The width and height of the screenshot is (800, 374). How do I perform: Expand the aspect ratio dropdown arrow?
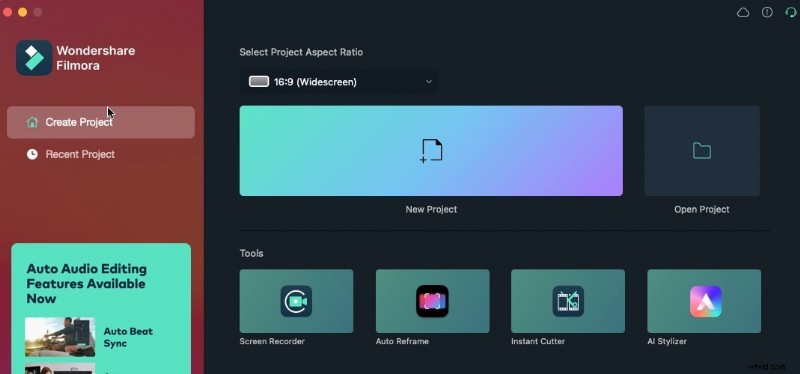pyautogui.click(x=429, y=82)
